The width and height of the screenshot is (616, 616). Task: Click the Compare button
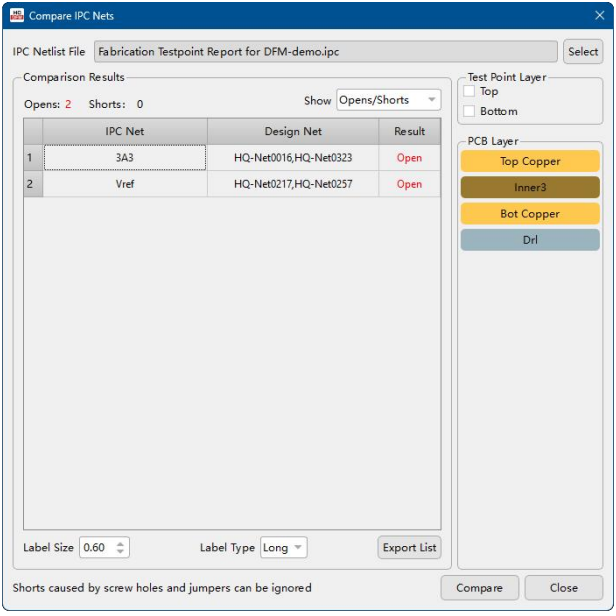pyautogui.click(x=479, y=588)
